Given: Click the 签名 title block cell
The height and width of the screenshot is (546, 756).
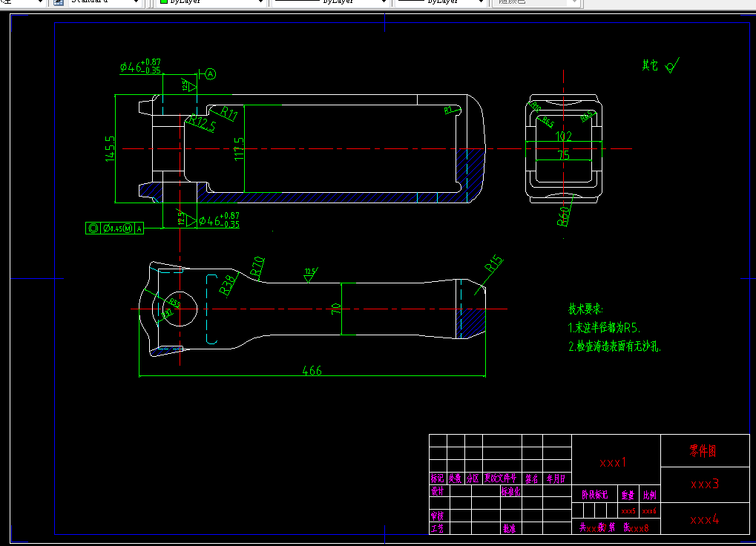Looking at the screenshot, I should [x=532, y=478].
